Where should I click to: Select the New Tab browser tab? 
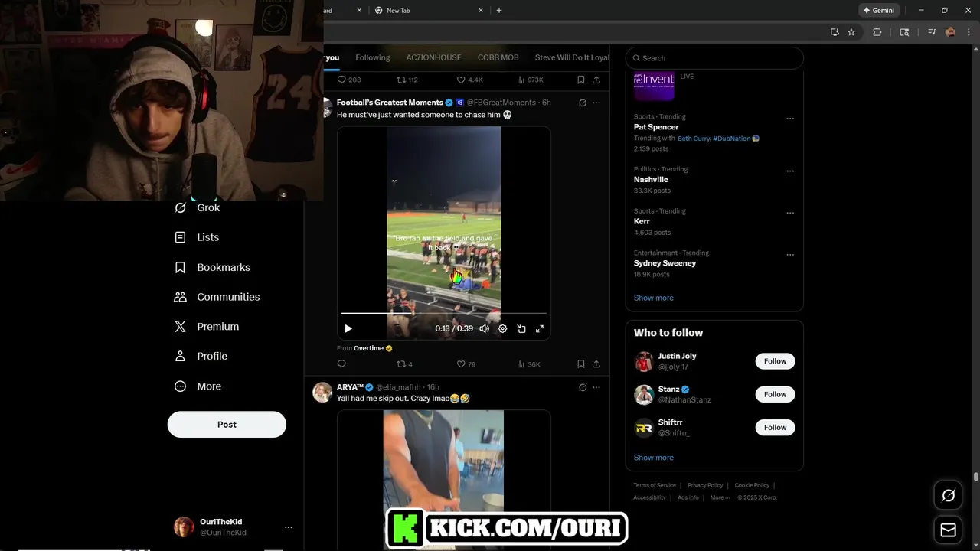(429, 11)
